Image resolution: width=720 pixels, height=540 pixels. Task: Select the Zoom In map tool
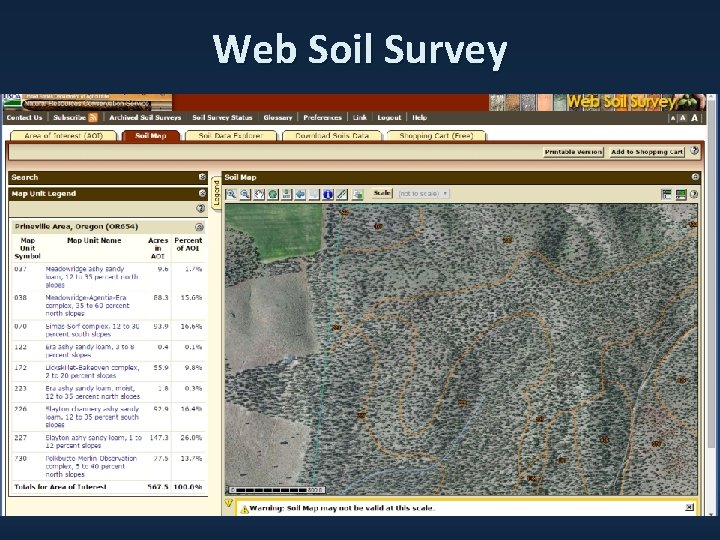click(x=231, y=194)
